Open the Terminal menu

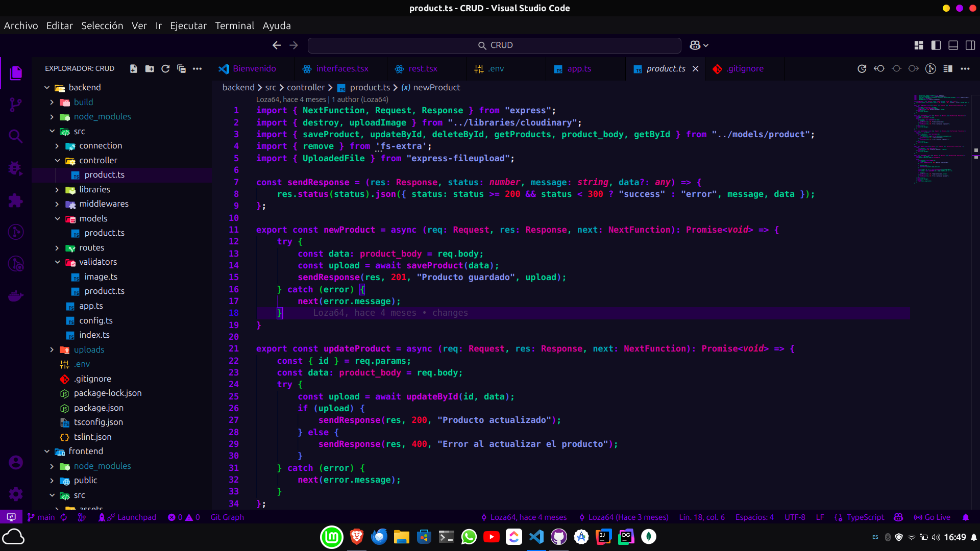[234, 26]
